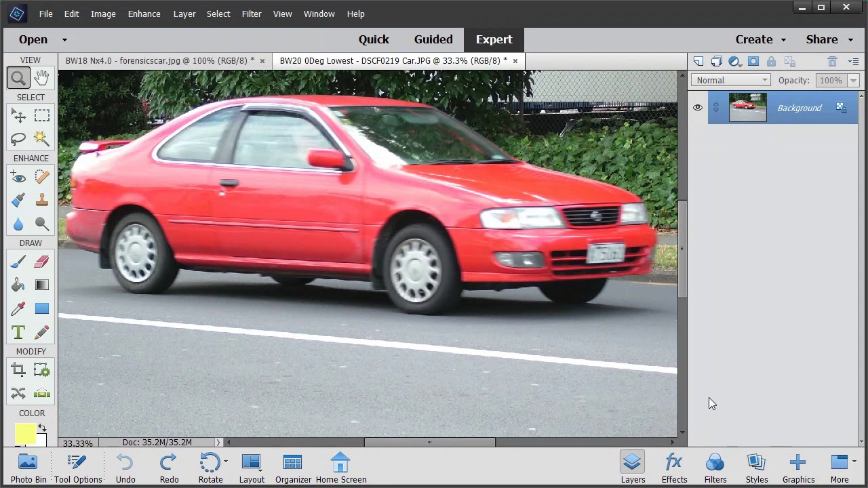Open the Normal blend mode dropdown
The width and height of the screenshot is (868, 488).
click(730, 81)
